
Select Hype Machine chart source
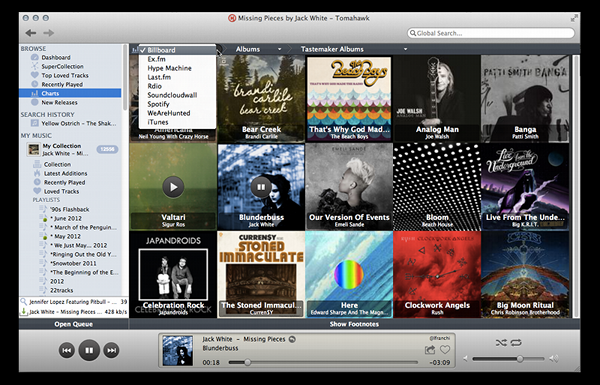tap(178, 68)
